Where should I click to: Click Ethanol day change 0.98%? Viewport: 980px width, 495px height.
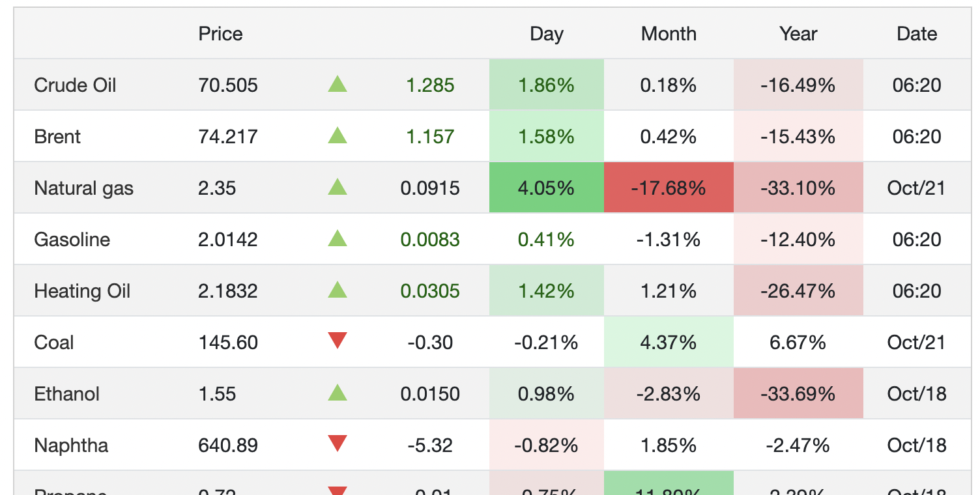546,394
